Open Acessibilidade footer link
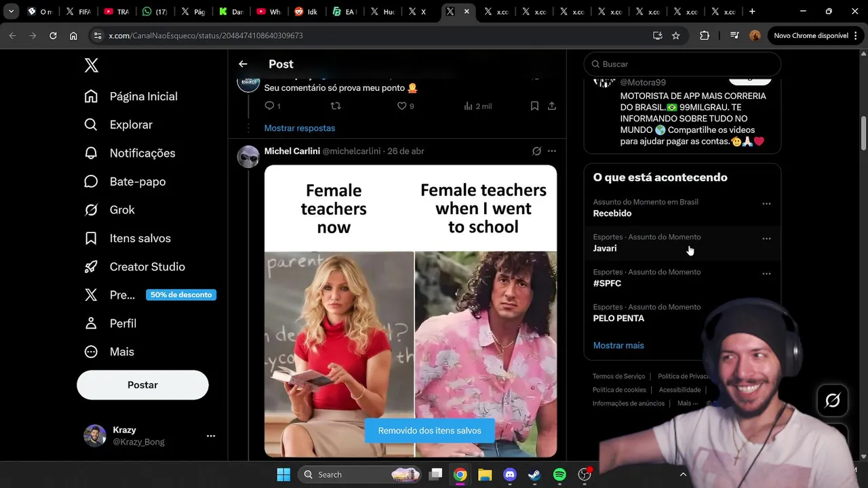Image resolution: width=868 pixels, height=488 pixels. tap(679, 390)
